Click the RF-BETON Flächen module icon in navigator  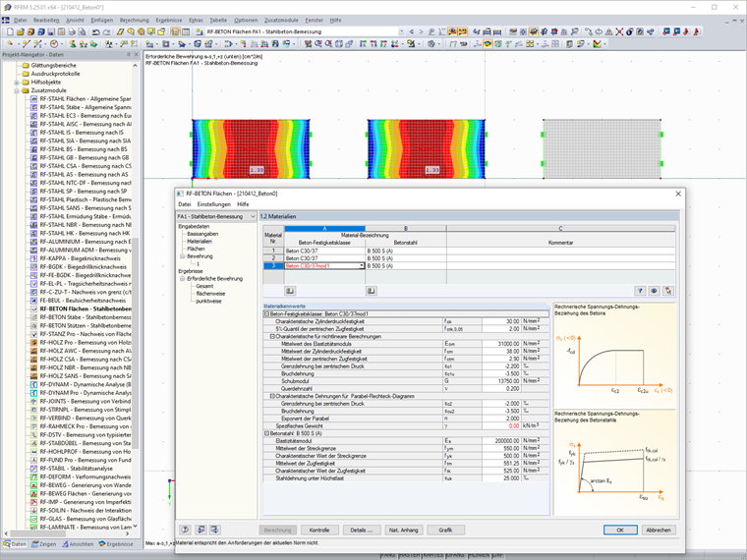point(33,308)
